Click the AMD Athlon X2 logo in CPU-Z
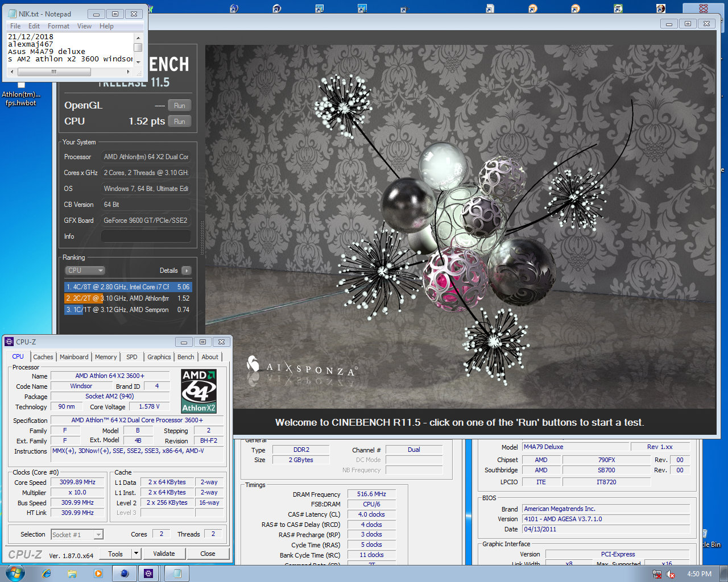This screenshot has width=728, height=582. pyautogui.click(x=198, y=391)
